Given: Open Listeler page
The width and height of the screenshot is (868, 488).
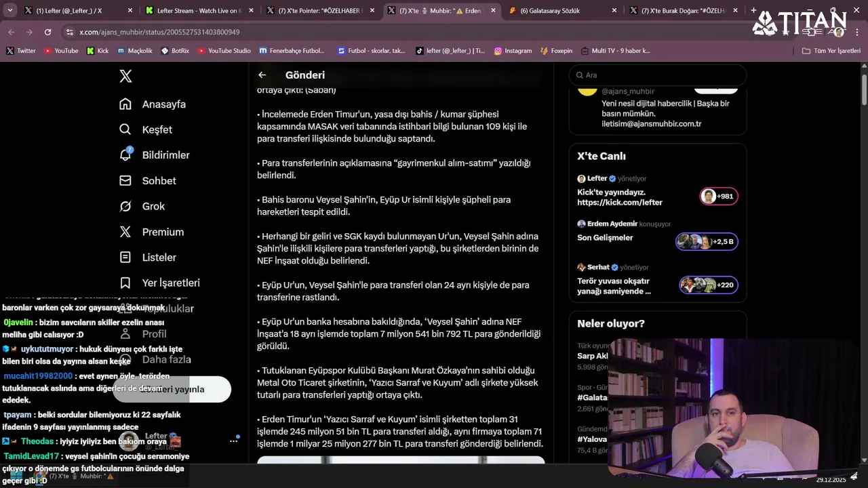Looking at the screenshot, I should (x=147, y=257).
